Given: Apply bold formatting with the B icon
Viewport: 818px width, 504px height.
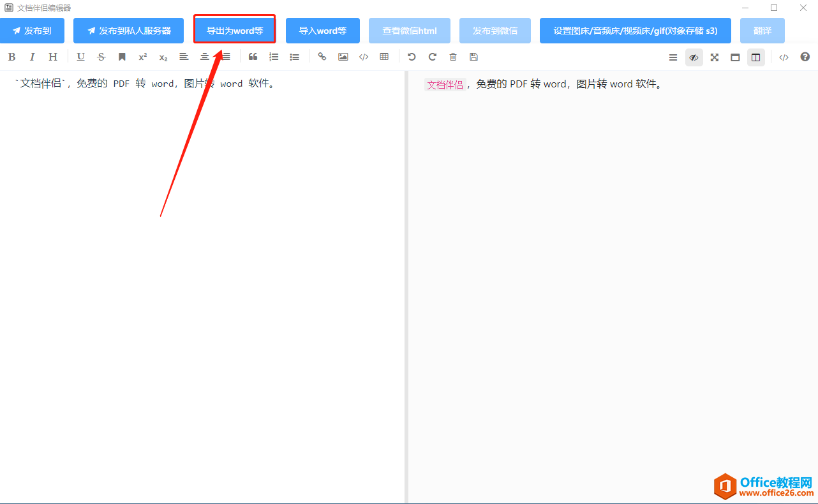Looking at the screenshot, I should [x=11, y=57].
